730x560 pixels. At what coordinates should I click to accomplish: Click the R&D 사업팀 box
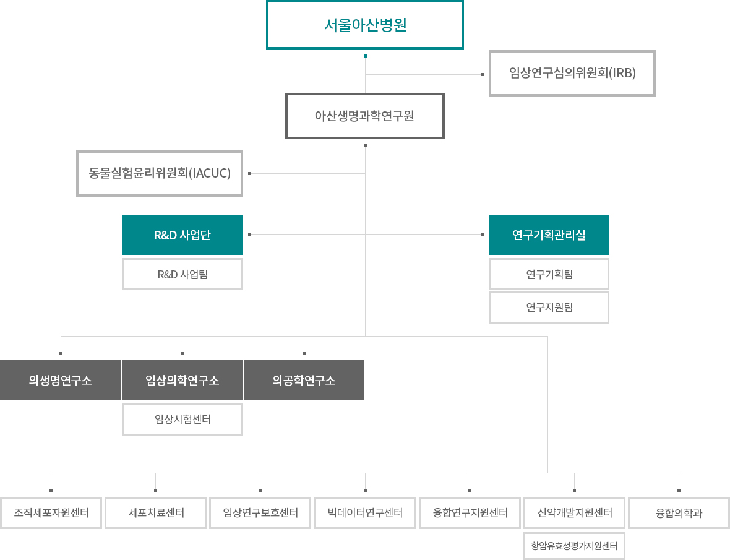click(x=182, y=274)
